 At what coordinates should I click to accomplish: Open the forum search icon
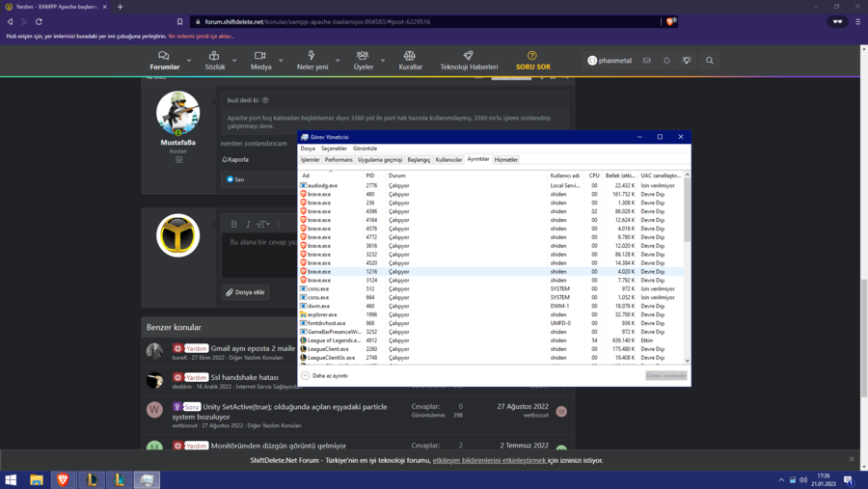pyautogui.click(x=709, y=61)
